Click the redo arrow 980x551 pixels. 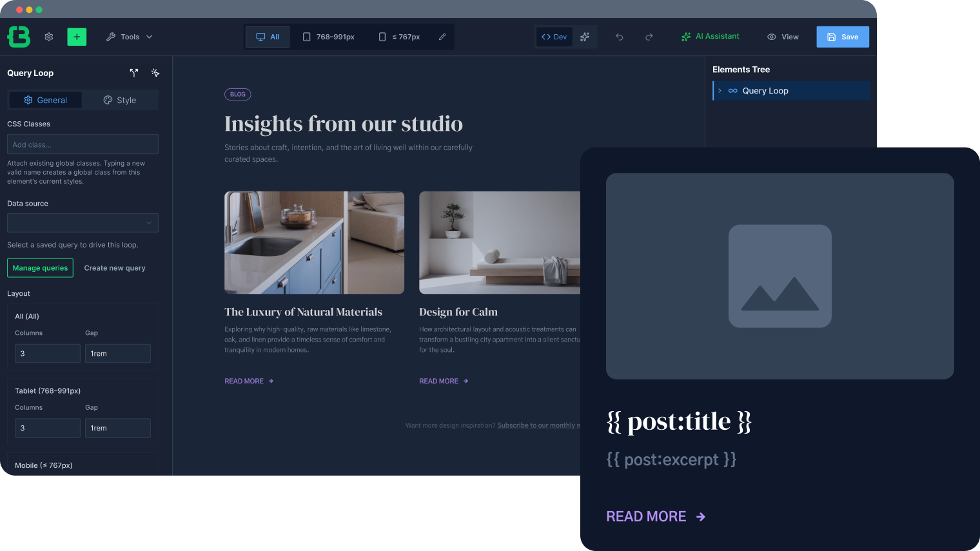pos(649,37)
